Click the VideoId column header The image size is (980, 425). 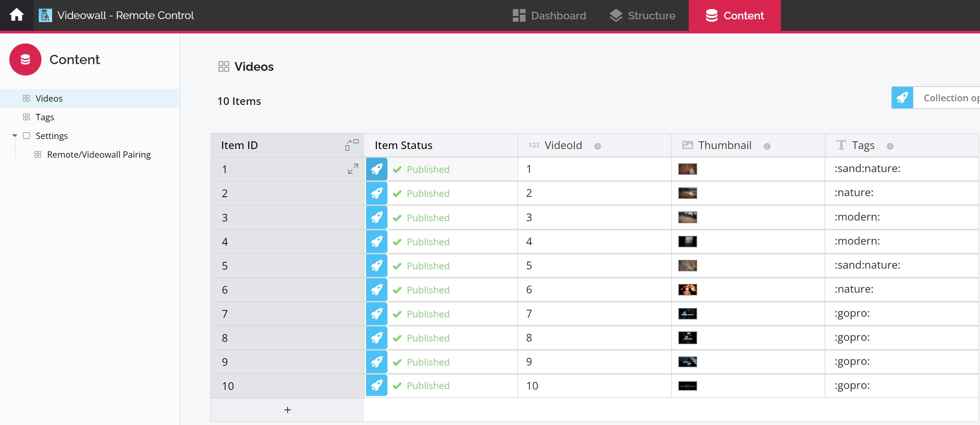594,145
